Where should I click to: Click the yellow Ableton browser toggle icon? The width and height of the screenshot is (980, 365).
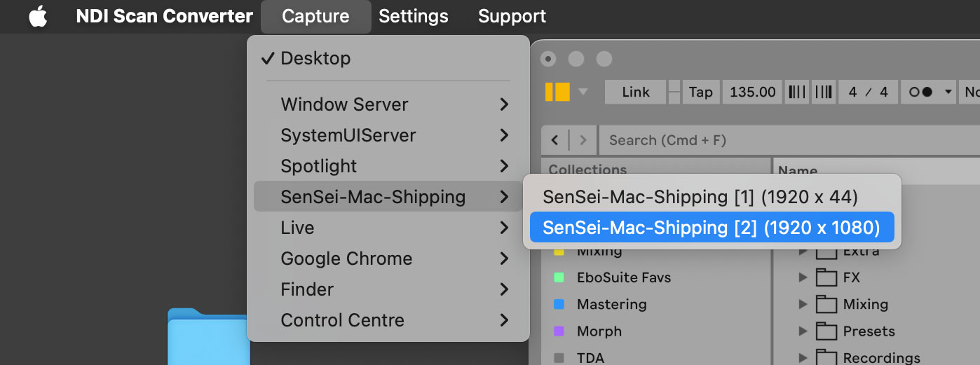pos(557,92)
